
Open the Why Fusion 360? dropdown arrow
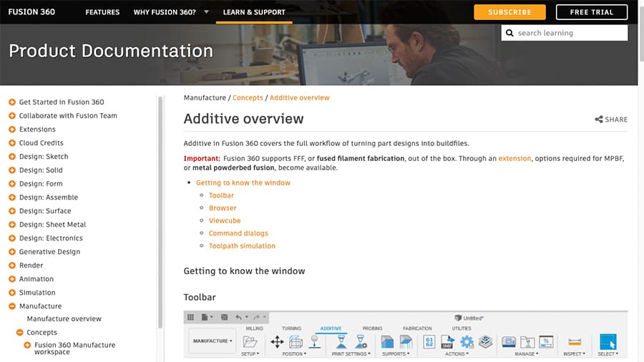[206, 12]
